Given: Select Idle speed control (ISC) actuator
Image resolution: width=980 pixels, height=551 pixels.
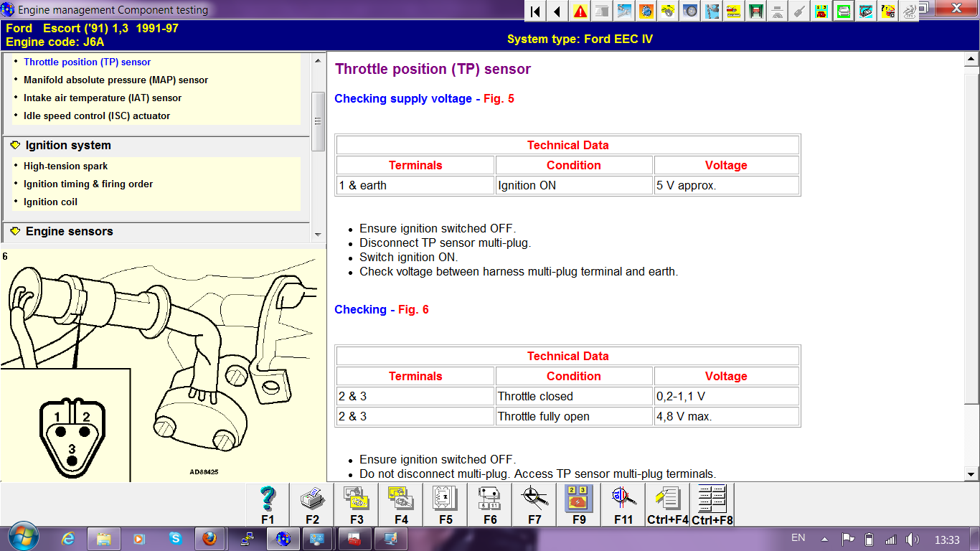Looking at the screenshot, I should pyautogui.click(x=97, y=116).
